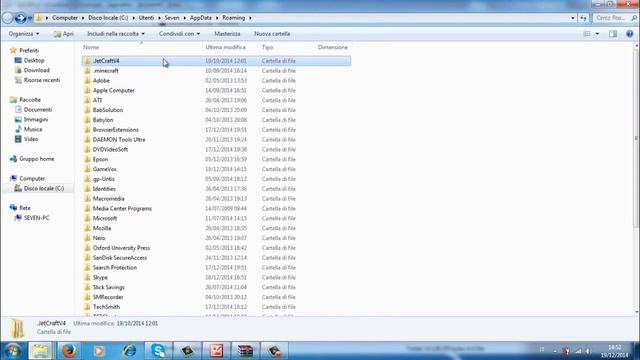This screenshot has height=360, width=640.
Task: Expand the address bar history dropdown
Action: (573, 18)
